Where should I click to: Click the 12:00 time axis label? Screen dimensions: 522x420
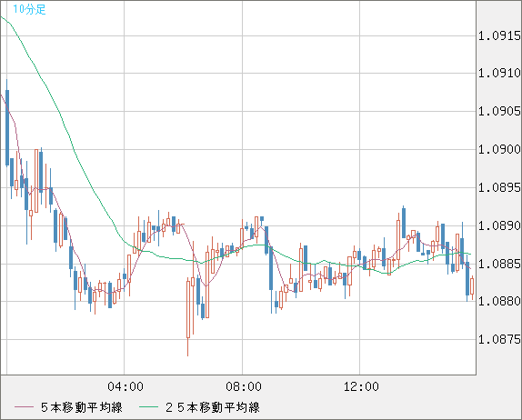(361, 386)
